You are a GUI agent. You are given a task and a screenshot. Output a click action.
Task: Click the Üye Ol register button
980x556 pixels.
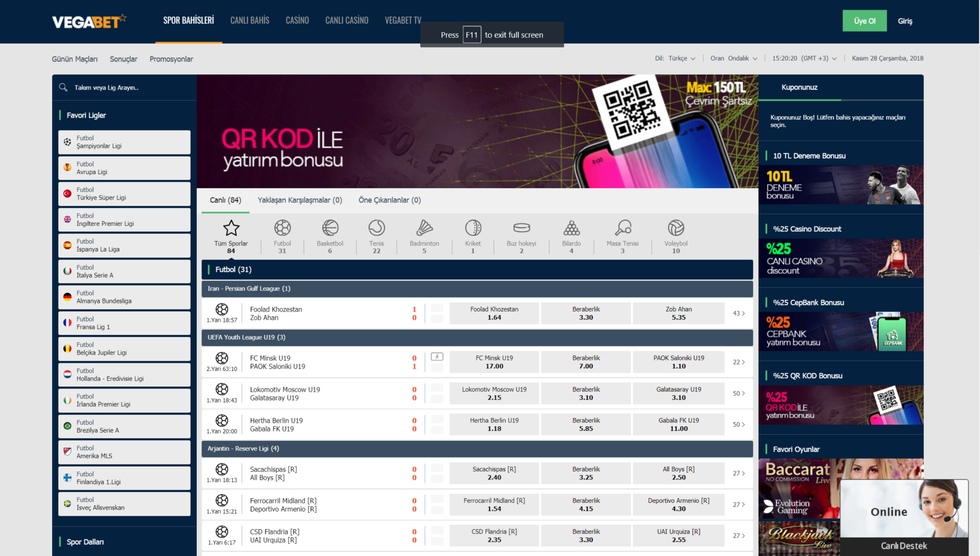(864, 21)
